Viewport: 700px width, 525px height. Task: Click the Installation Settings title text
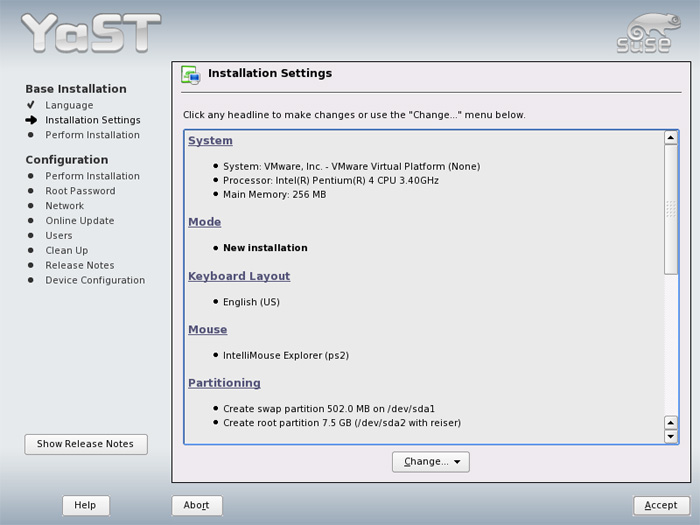(270, 73)
